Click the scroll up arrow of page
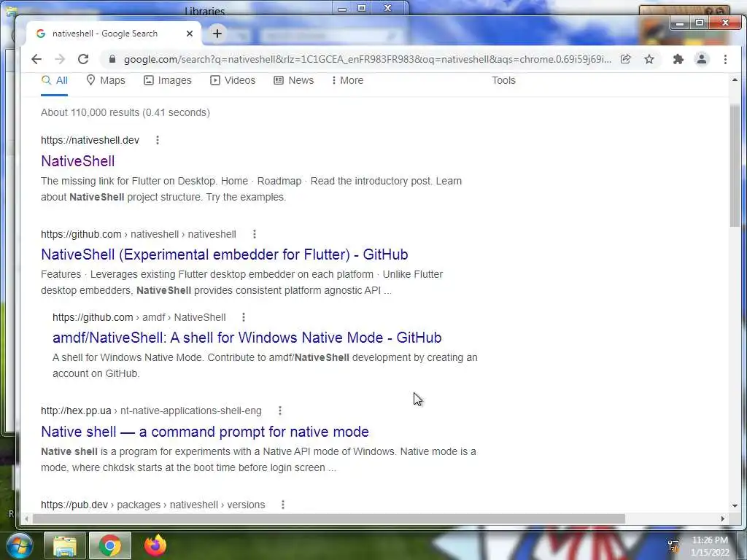Screen dimensions: 747x560 pyautogui.click(x=735, y=80)
